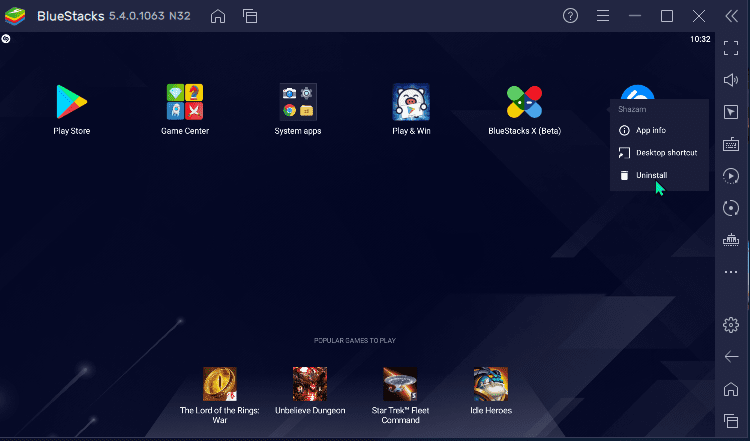
Task: Click the Shazam menu header
Action: pyautogui.click(x=632, y=109)
